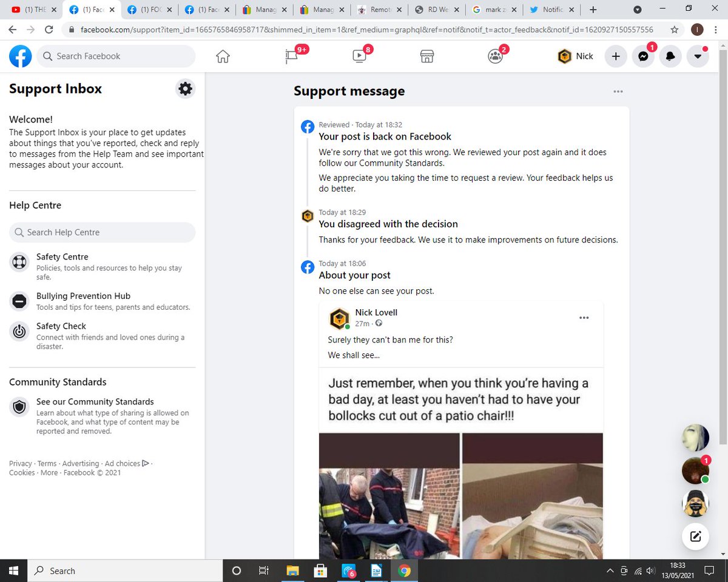Open the Facebook Home icon

coord(223,56)
